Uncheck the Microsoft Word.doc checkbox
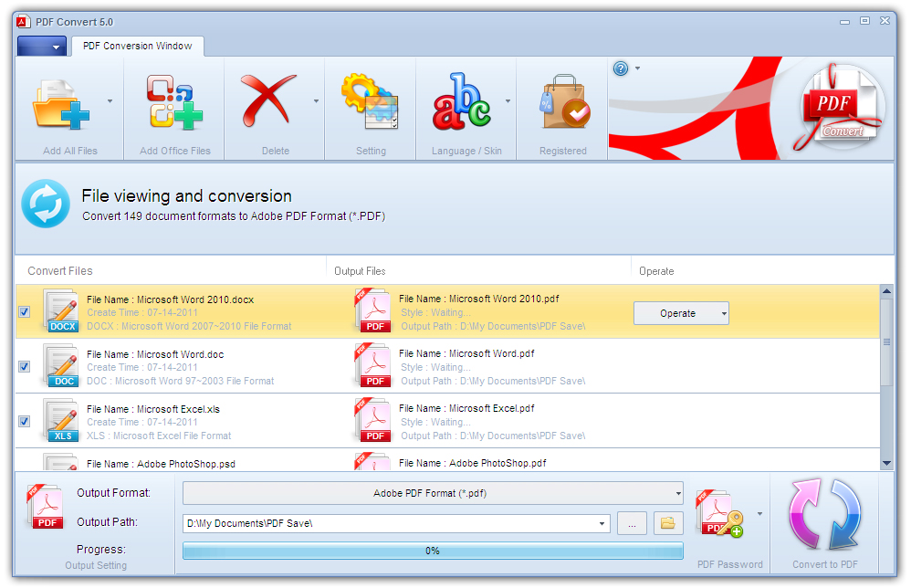 (25, 367)
